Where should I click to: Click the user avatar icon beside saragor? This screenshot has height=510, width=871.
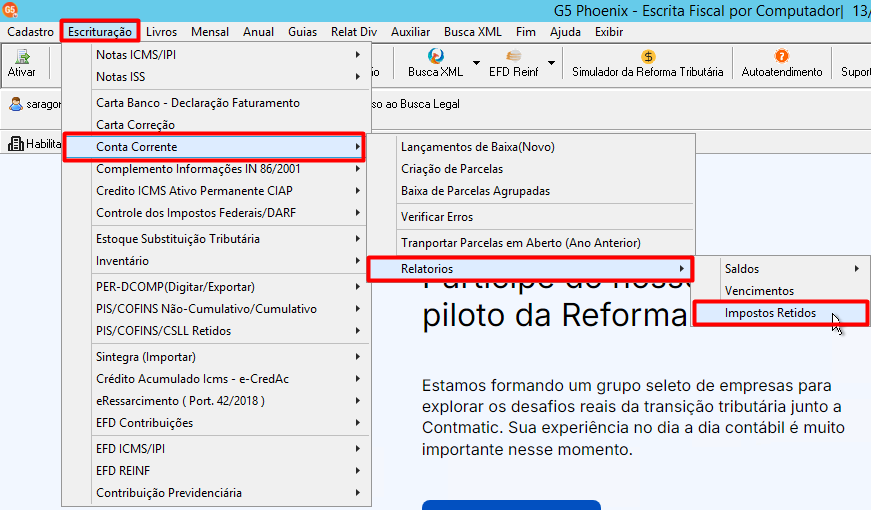point(16,104)
